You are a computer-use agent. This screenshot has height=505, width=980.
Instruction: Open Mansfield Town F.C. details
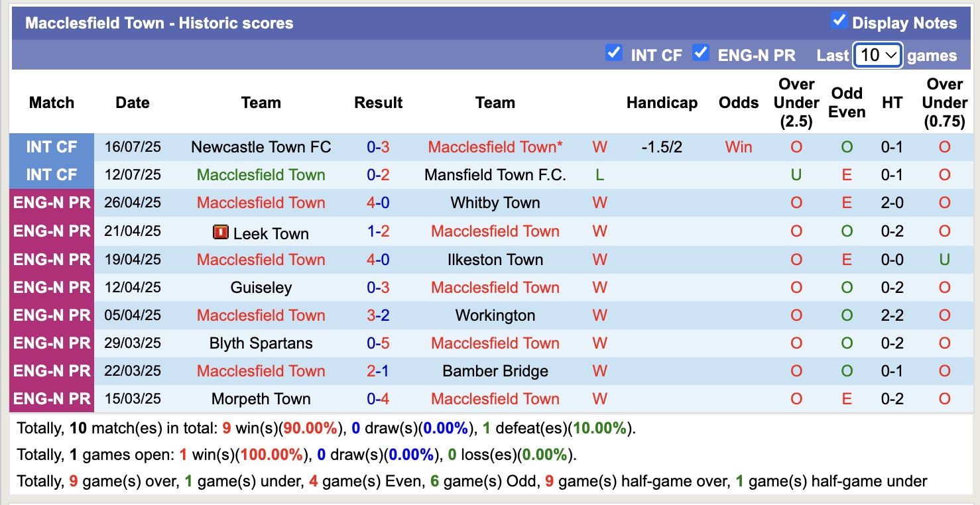coord(495,174)
